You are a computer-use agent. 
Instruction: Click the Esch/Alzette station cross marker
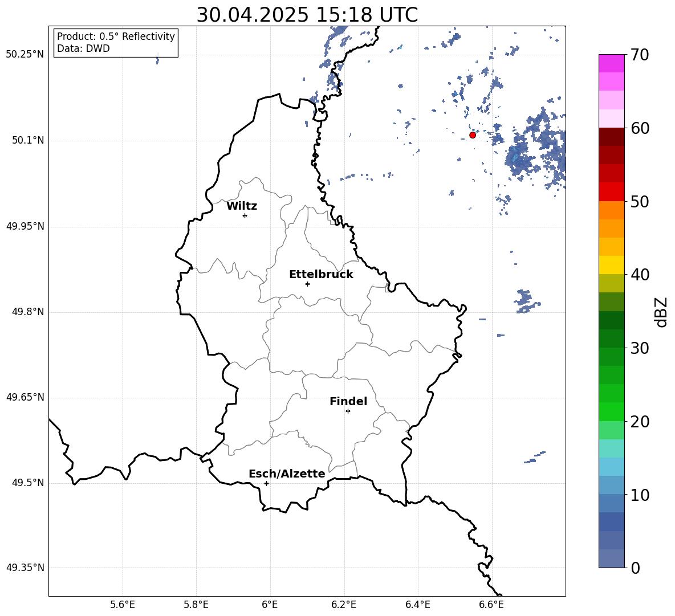click(x=266, y=483)
